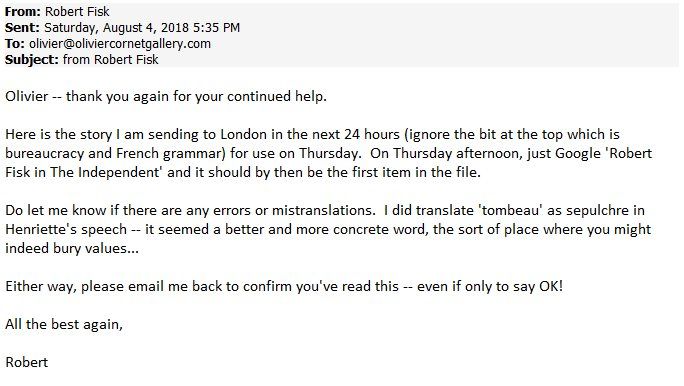Click the Subject label
The image size is (684, 386).
pos(31,60)
